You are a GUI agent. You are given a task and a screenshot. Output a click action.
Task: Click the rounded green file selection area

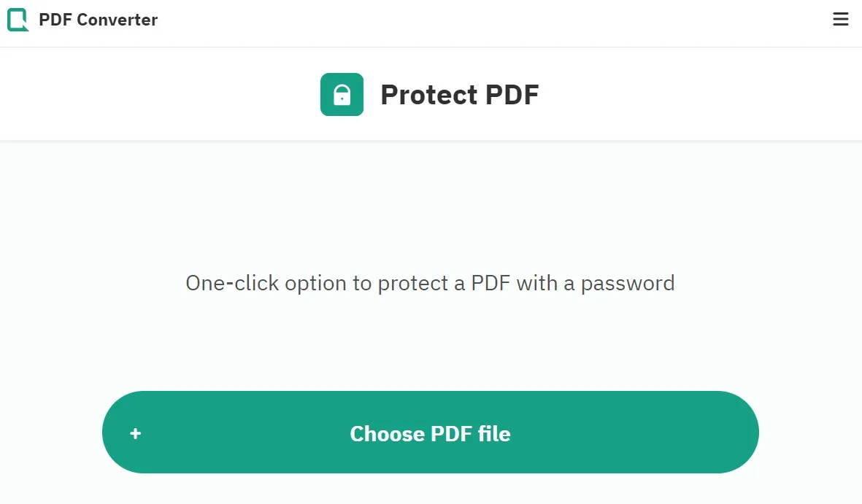(430, 433)
